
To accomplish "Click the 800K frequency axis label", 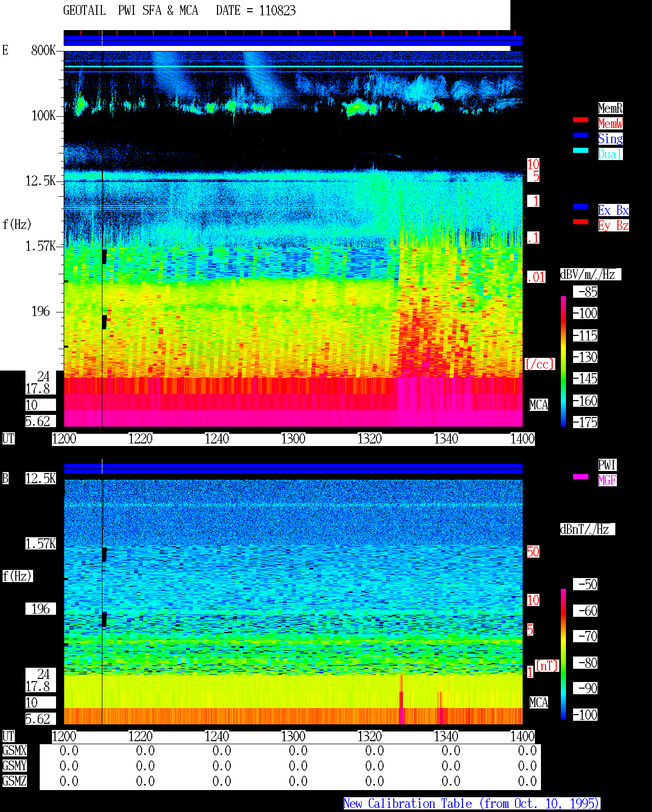I will [44, 50].
